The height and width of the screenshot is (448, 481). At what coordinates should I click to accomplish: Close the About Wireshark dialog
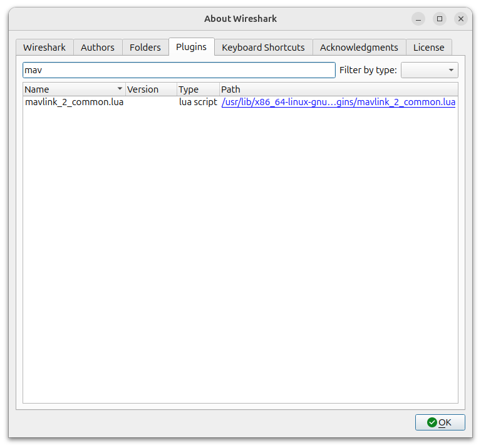click(x=461, y=19)
